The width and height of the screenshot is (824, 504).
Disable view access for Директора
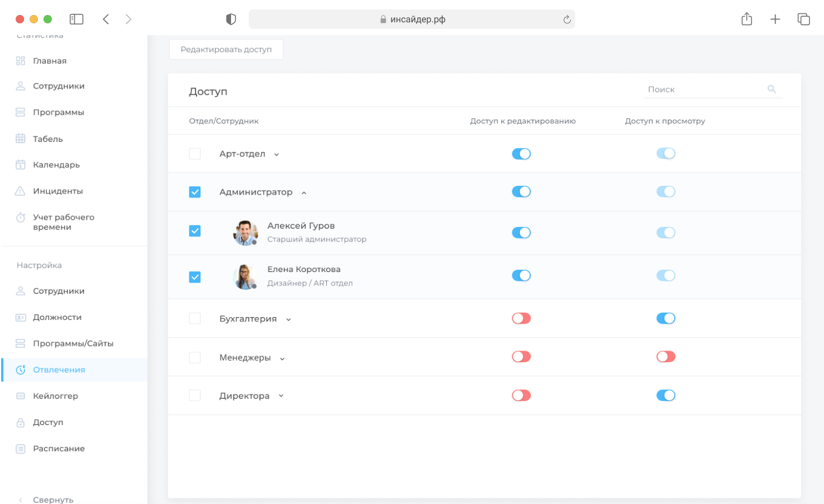[x=665, y=396]
